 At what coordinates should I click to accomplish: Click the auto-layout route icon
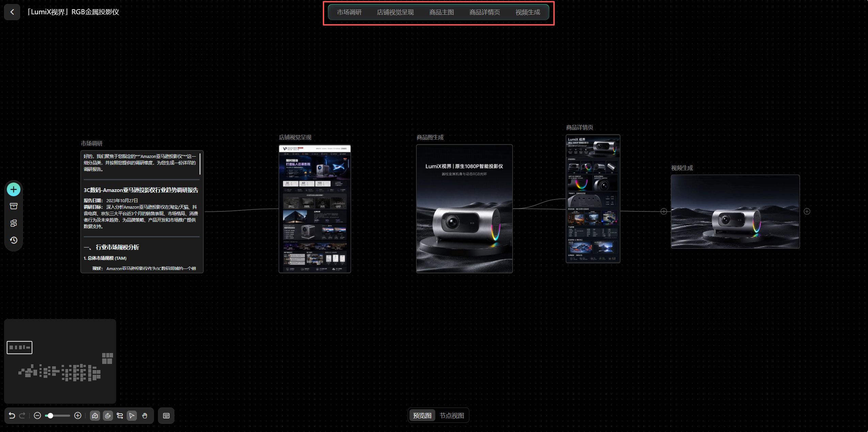click(x=120, y=416)
